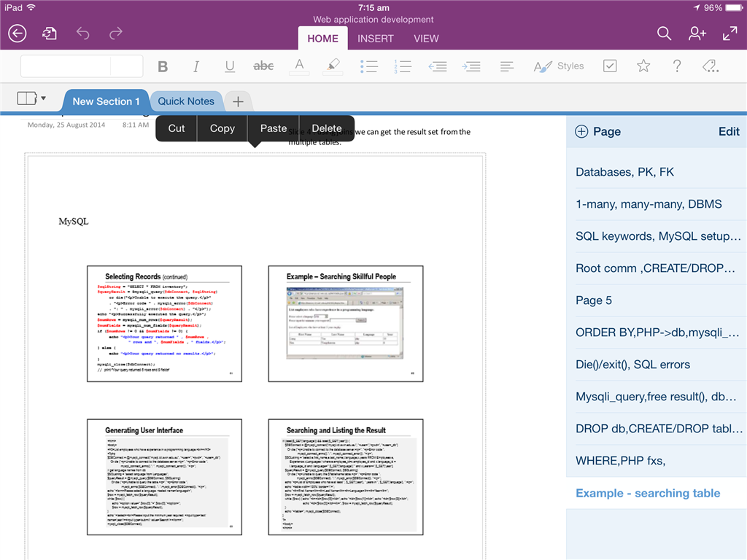Screen dimensions: 747x560
Task: Undo the last action
Action: [83, 34]
